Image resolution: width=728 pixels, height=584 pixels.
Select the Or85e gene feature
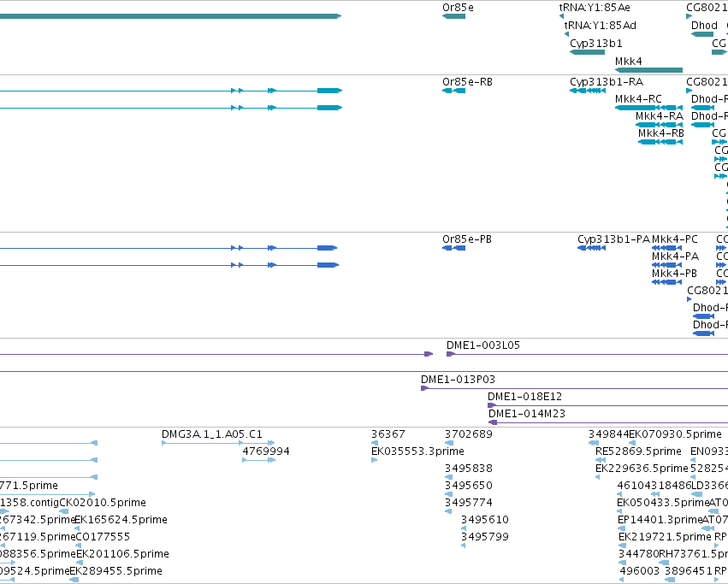click(453, 16)
